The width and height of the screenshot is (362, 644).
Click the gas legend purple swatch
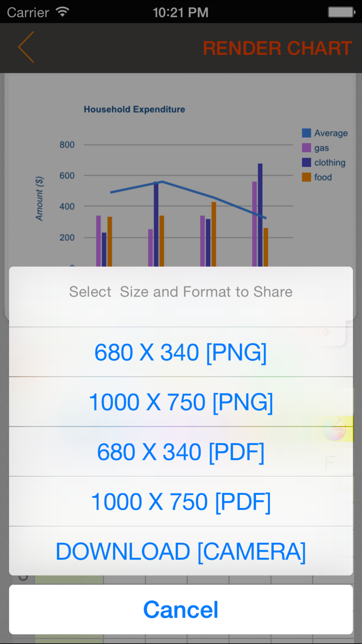coord(306,148)
